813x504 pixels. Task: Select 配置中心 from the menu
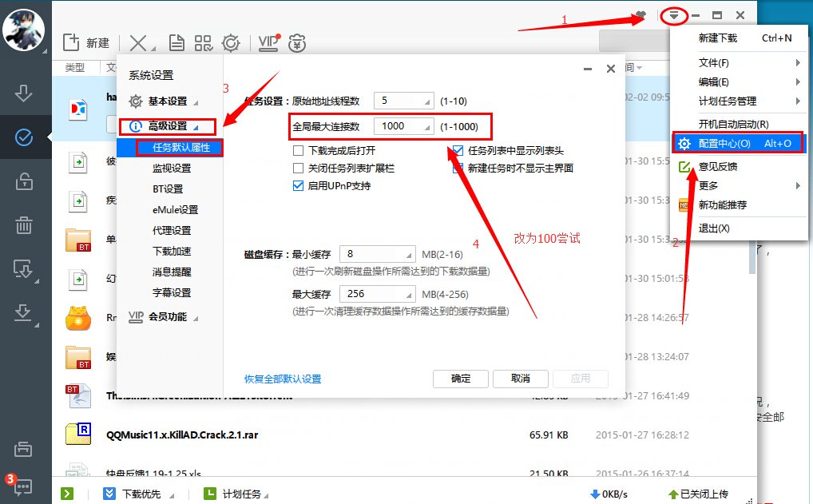click(725, 143)
